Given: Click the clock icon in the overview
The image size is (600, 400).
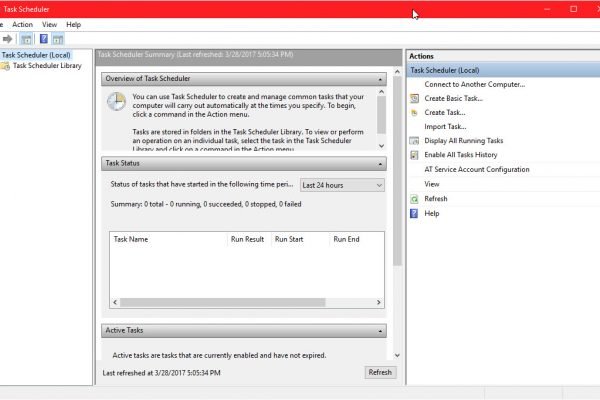Looking at the screenshot, I should tap(116, 102).
